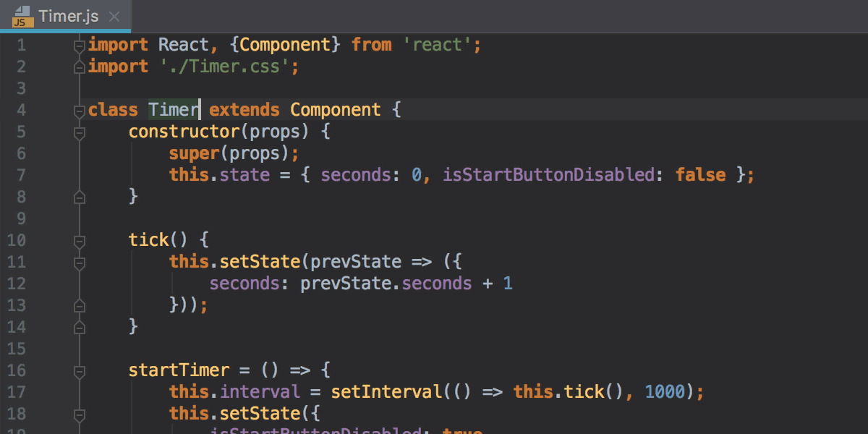
Task: Collapse the setState block at line 18
Action: click(80, 416)
